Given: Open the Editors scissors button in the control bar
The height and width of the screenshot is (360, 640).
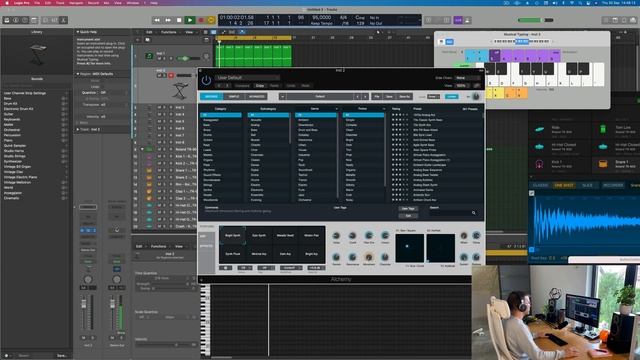Looking at the screenshot, I should pos(63,20).
